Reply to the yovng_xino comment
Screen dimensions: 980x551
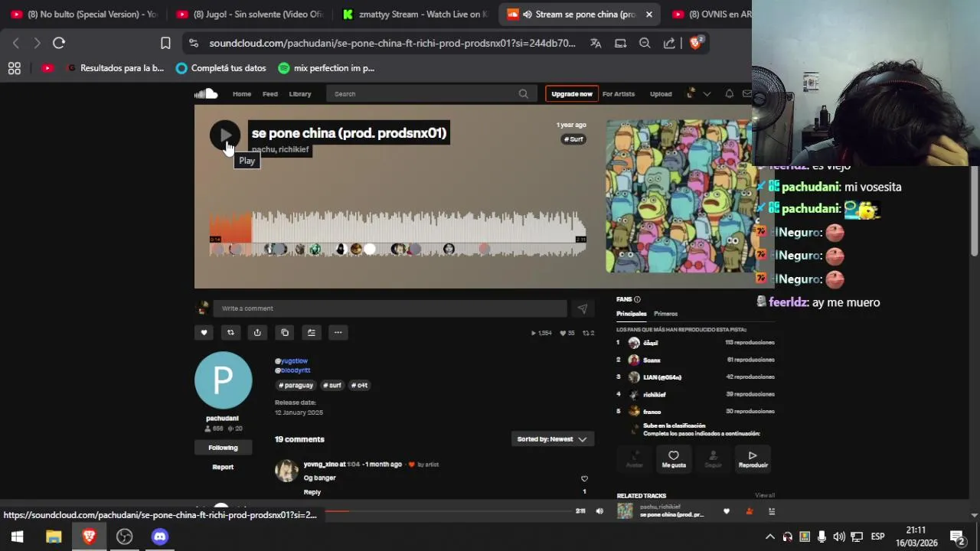[x=312, y=492]
